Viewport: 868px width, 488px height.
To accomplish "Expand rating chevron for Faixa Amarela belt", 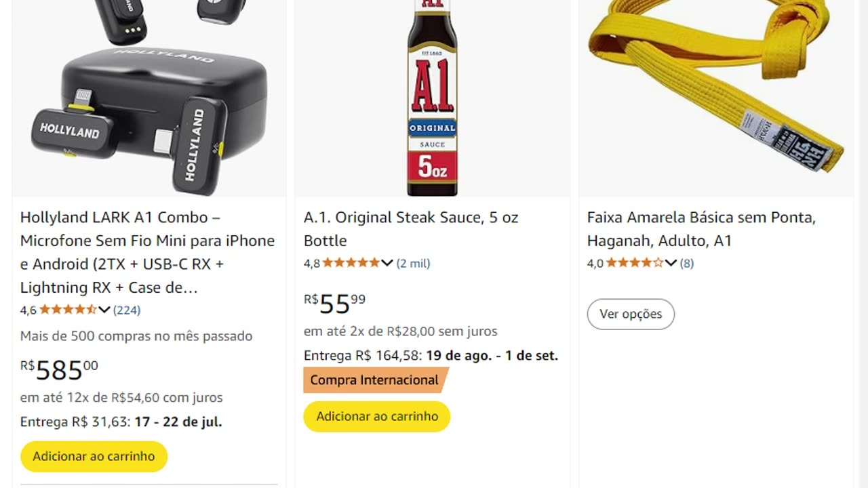I will point(671,264).
